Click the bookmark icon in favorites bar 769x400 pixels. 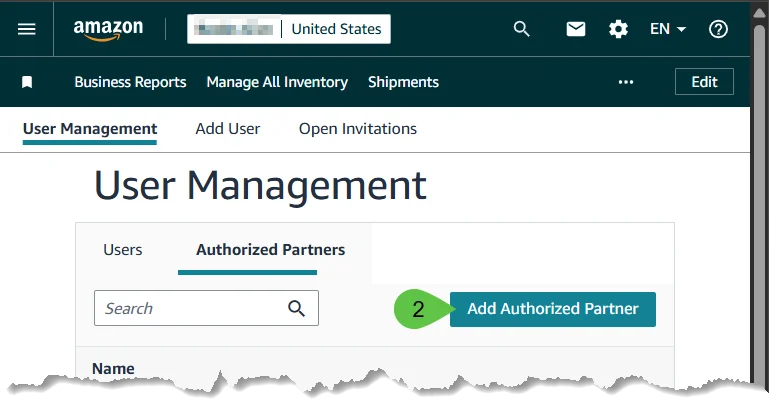27,82
